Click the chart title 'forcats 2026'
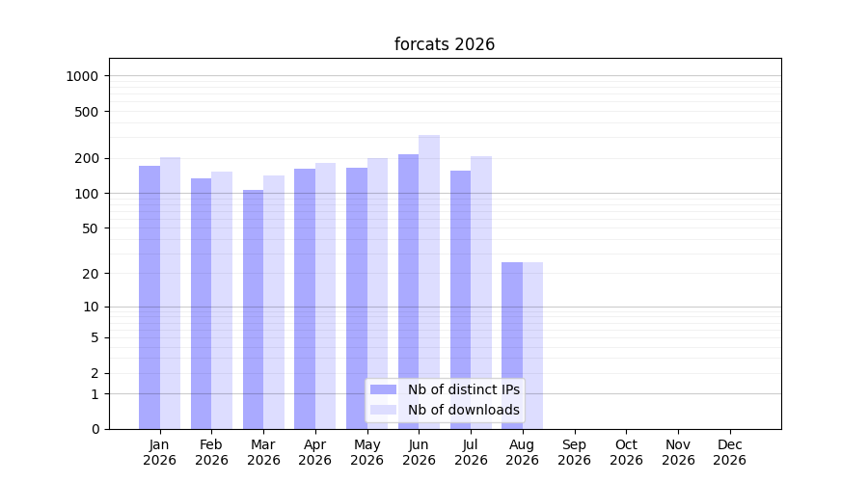 tap(444, 44)
